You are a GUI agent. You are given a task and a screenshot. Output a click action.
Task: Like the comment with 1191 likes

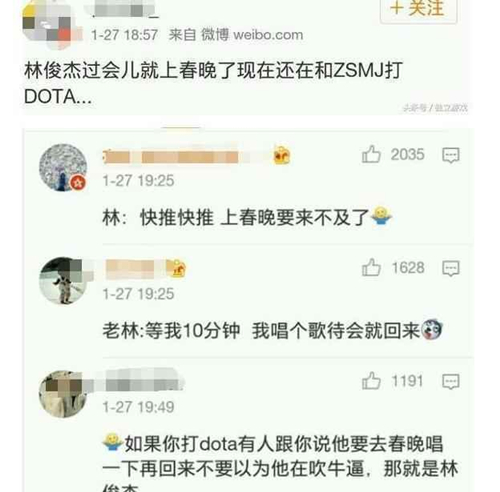[x=371, y=381]
